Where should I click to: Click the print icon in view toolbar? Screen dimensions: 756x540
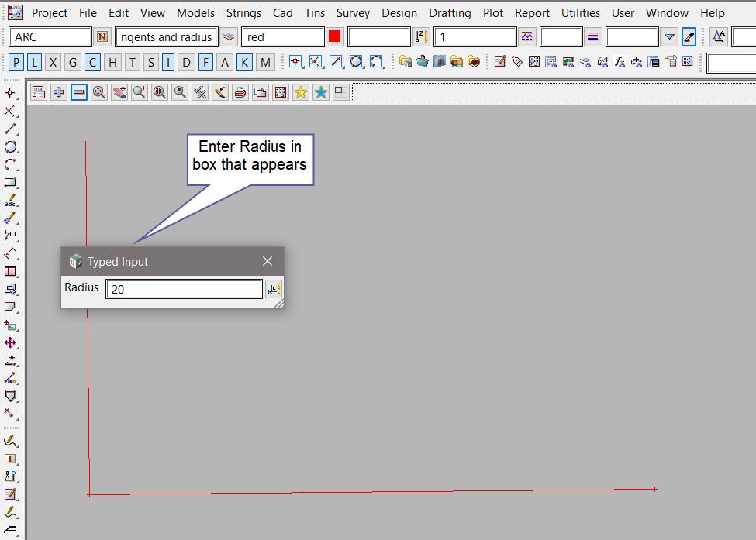point(240,93)
